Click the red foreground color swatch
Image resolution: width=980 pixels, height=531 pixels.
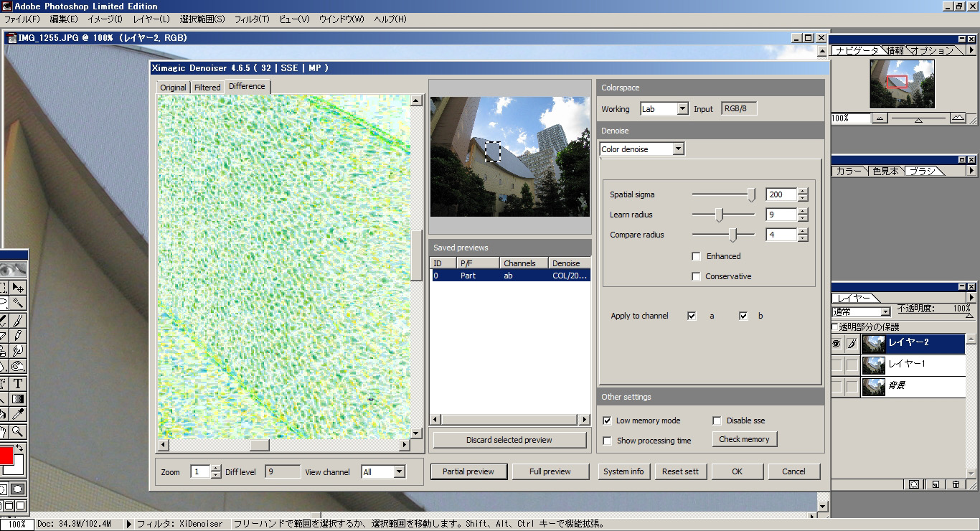[6, 454]
